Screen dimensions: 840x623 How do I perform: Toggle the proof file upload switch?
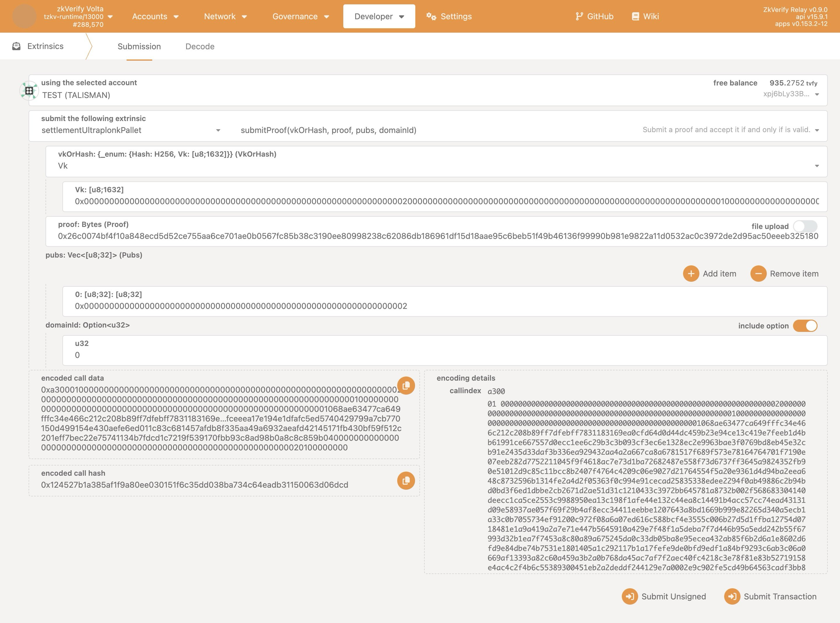click(x=805, y=226)
